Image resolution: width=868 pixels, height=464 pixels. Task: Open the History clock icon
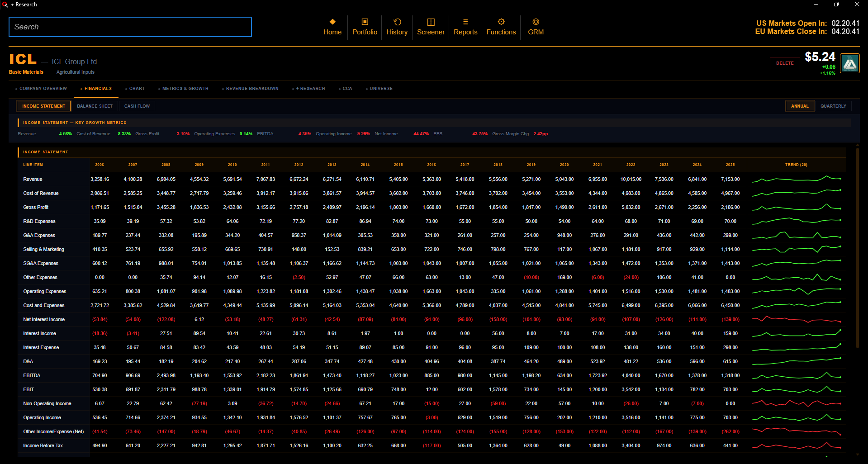point(397,22)
